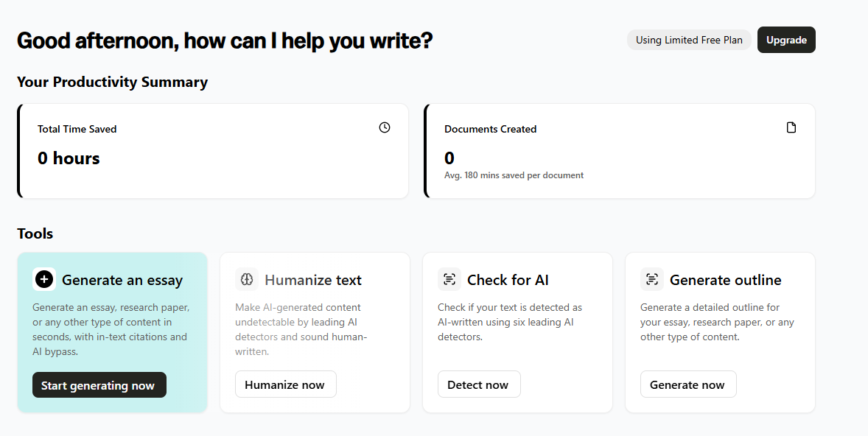Click the 0 hours value
868x436 pixels.
pos(69,158)
